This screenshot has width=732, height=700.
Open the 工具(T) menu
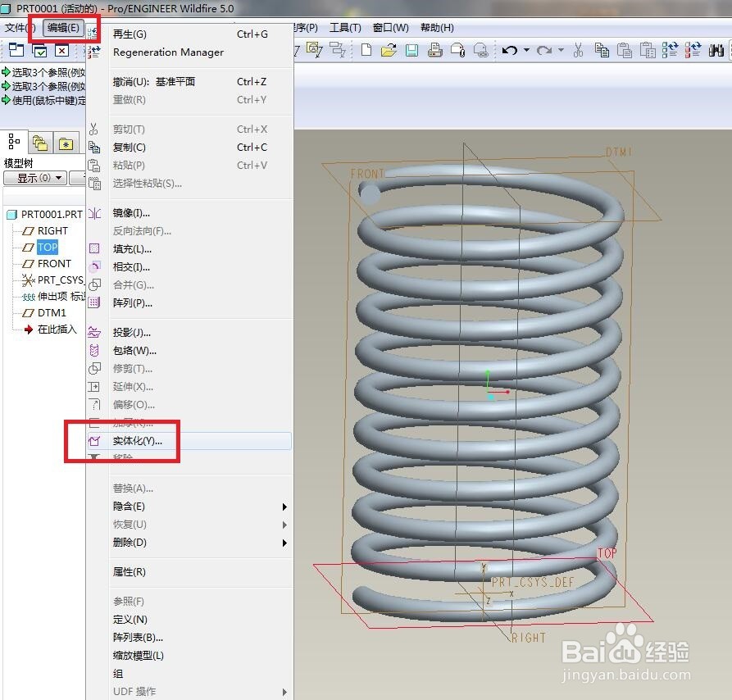[x=345, y=28]
